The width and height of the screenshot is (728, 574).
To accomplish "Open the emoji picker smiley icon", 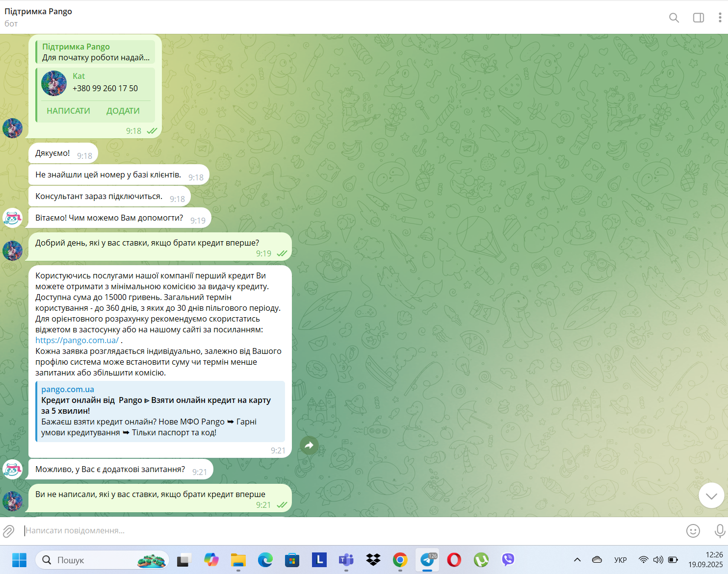I will pyautogui.click(x=693, y=531).
